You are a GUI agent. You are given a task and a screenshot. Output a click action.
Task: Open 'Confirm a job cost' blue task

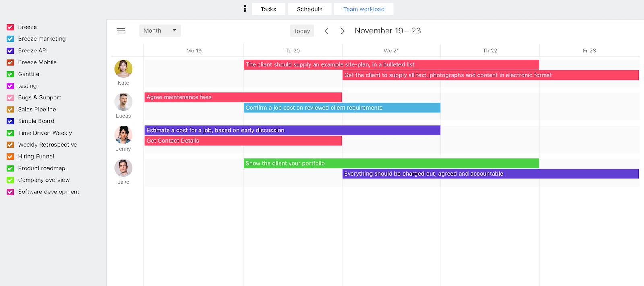pyautogui.click(x=342, y=108)
